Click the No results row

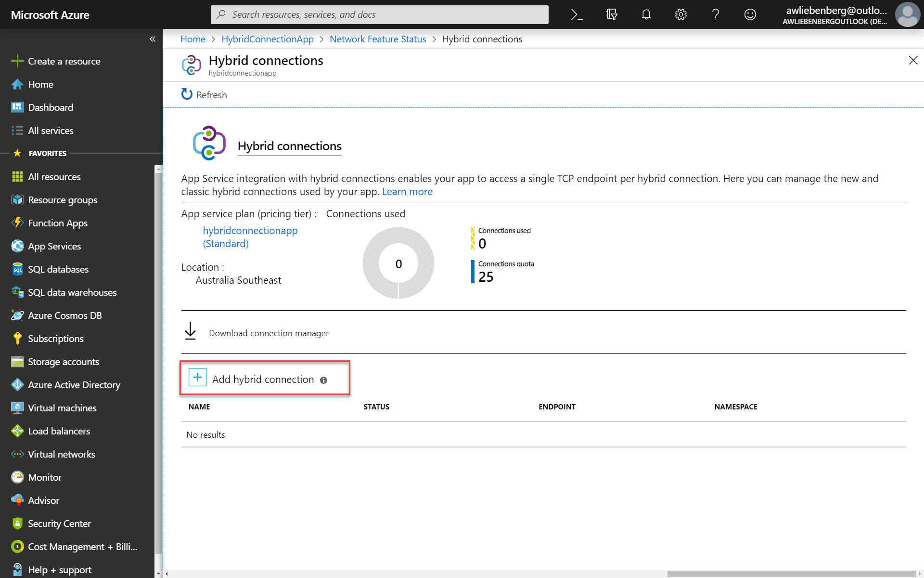coord(543,435)
